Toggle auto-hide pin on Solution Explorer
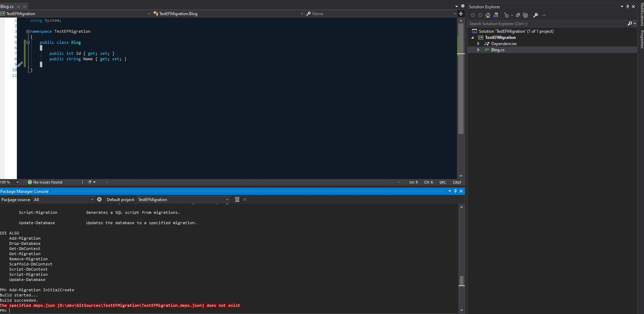Image resolution: width=644 pixels, height=314 pixels. point(628,7)
